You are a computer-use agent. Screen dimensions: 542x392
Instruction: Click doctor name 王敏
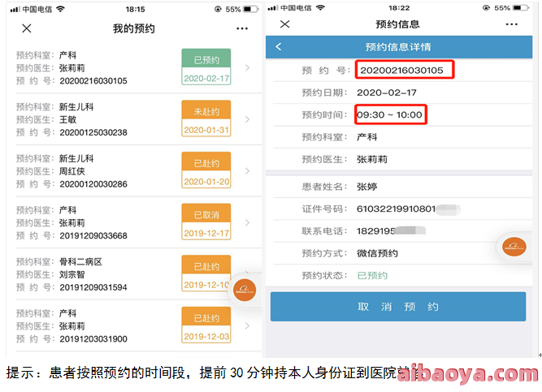[x=67, y=120]
